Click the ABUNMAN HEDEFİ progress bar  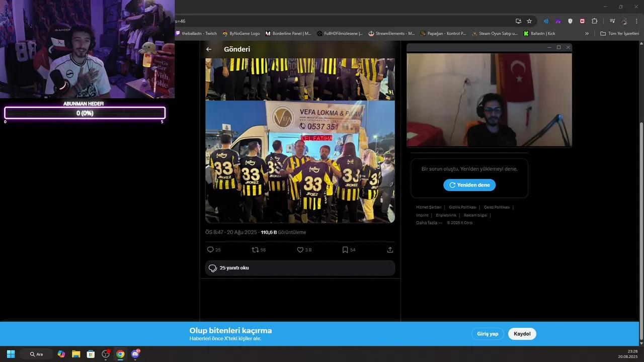coord(85,113)
